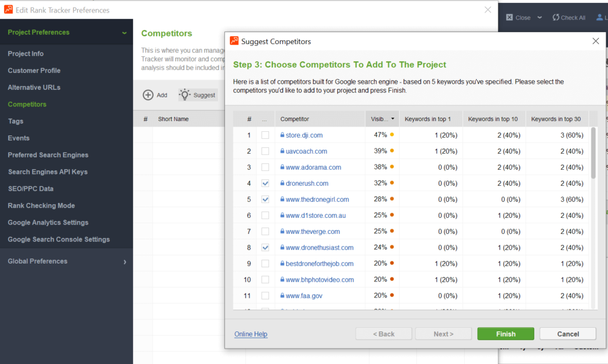Click the lock icon beside www.dronethusiast.com
The height and width of the screenshot is (364, 608).
coord(282,248)
